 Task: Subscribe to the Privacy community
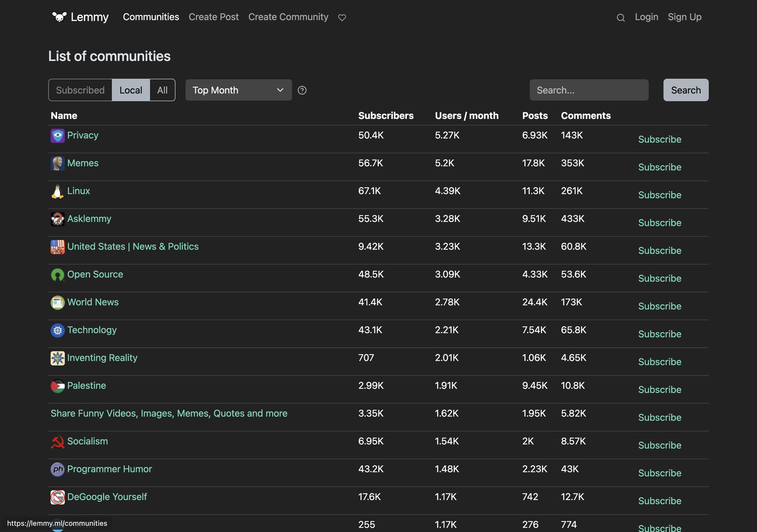660,139
